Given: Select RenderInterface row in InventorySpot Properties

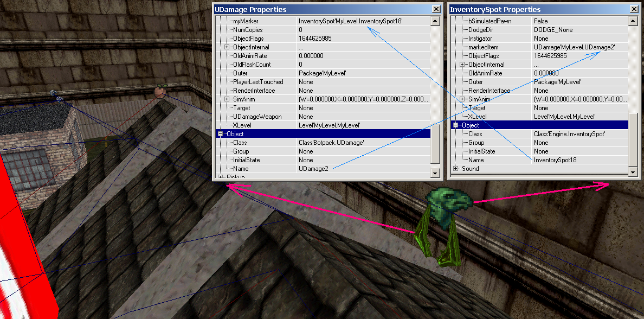Looking at the screenshot, I should (539, 91).
